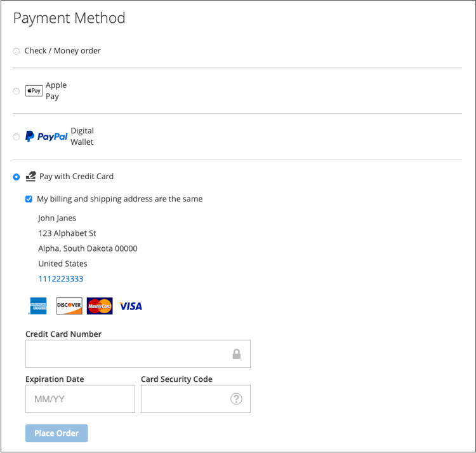Click the Pay with Credit Card label

pyautogui.click(x=77, y=177)
